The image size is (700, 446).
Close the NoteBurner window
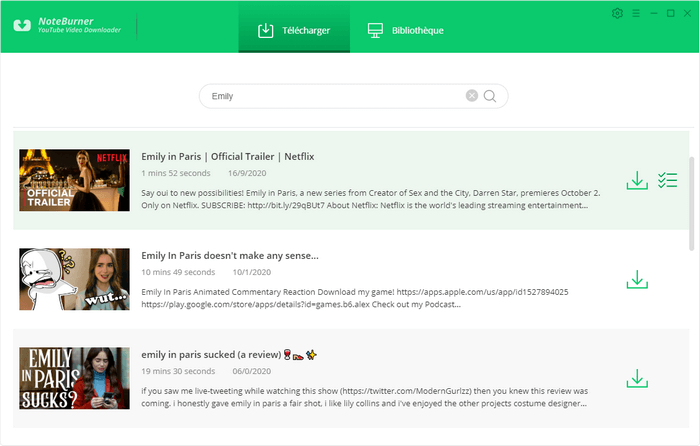(688, 13)
